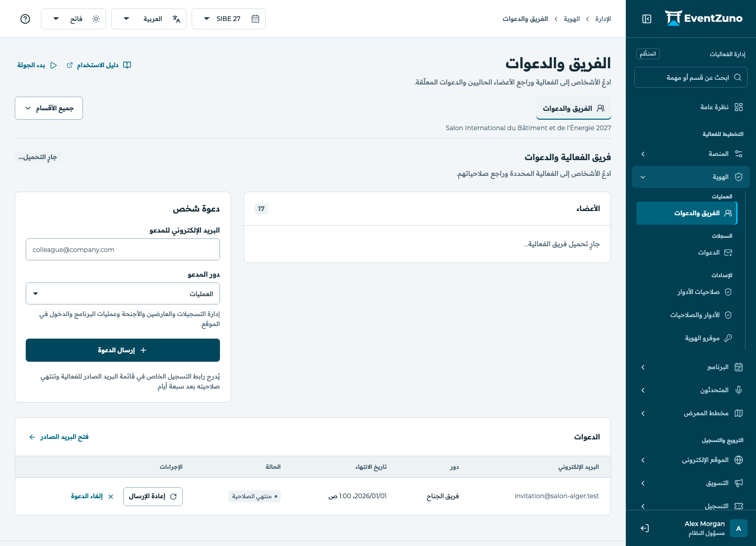Collapse the sidebar panel icon

[x=647, y=19]
